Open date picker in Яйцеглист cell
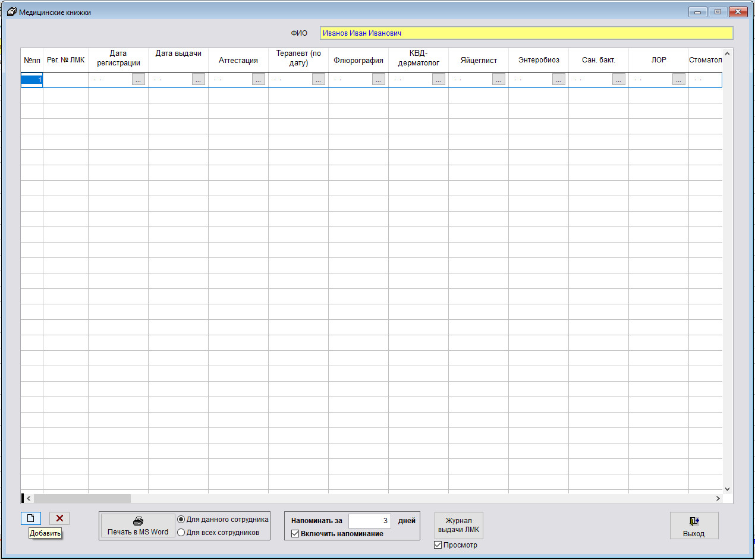755x560 pixels. (499, 80)
